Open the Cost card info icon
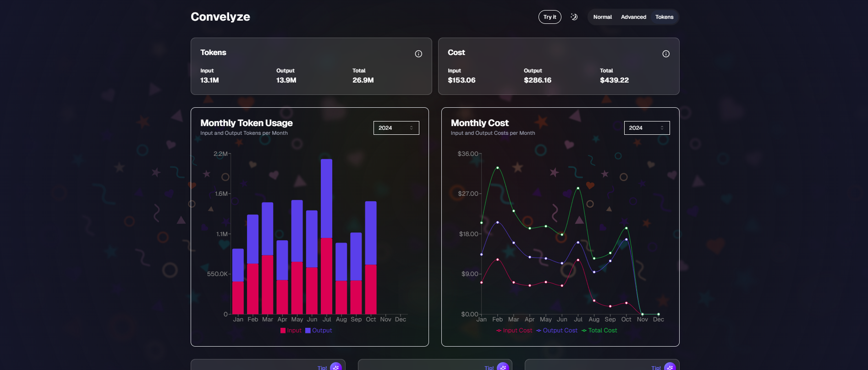The height and width of the screenshot is (370, 868). (x=666, y=54)
